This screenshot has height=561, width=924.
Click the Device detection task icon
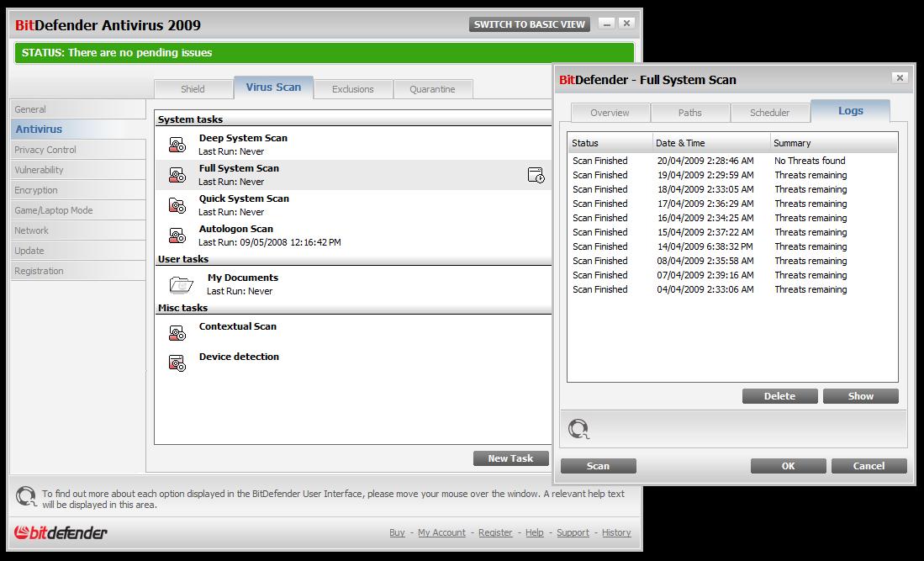177,363
